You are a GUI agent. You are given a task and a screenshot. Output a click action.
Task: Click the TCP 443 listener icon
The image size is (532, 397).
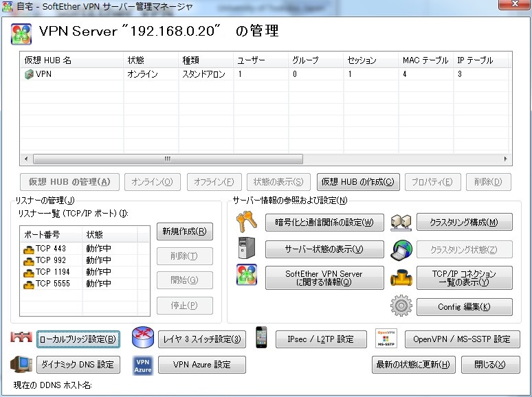coord(29,249)
